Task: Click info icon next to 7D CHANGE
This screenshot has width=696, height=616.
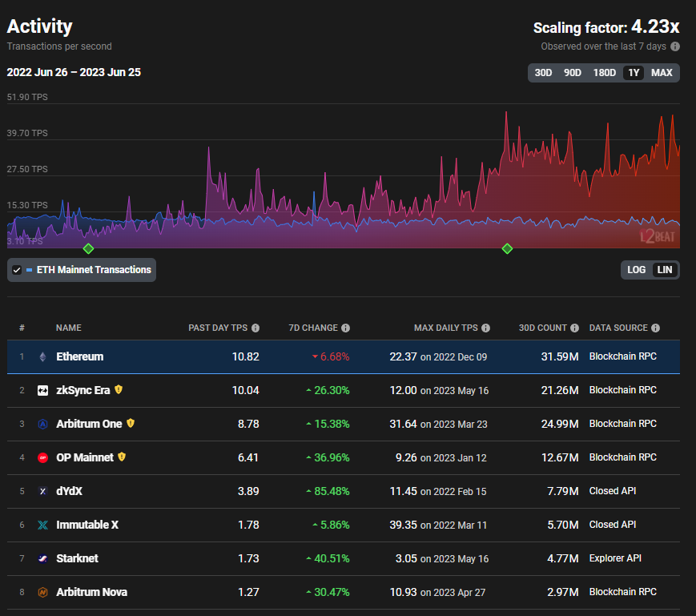Action: (x=345, y=328)
